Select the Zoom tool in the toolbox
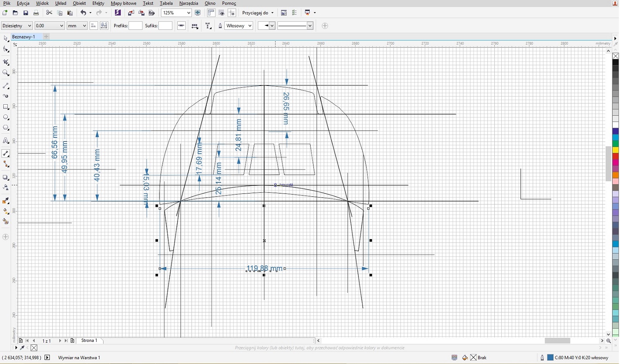This screenshot has width=620, height=364. (6, 73)
